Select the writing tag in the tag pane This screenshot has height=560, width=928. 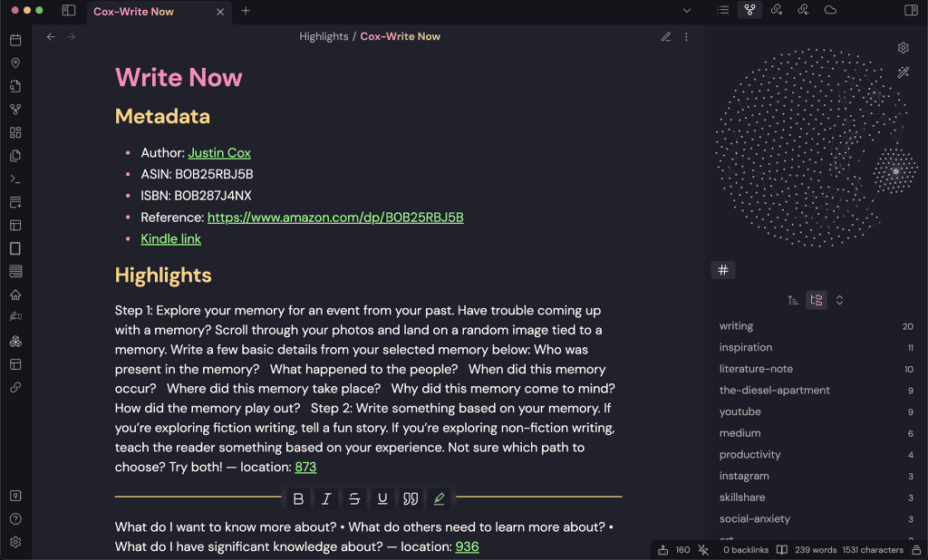[736, 325]
